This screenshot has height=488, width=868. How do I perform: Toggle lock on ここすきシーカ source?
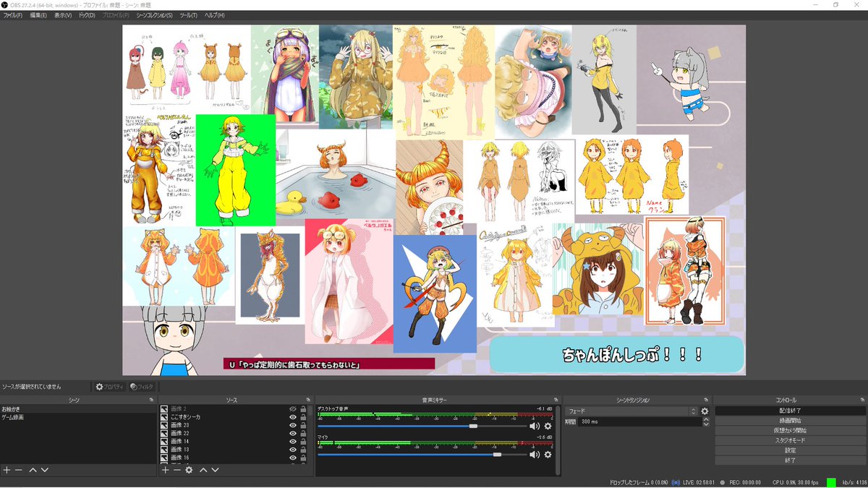303,417
